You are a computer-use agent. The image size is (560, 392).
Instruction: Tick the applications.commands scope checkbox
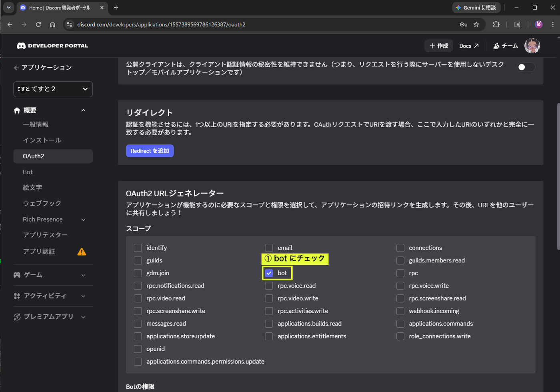400,324
